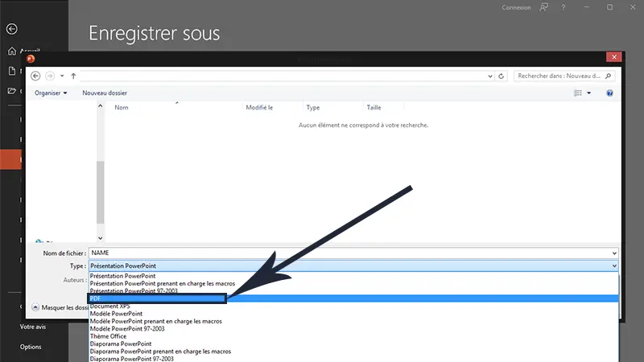Open Votre avis in sidebar
644x362 pixels.
(x=33, y=327)
